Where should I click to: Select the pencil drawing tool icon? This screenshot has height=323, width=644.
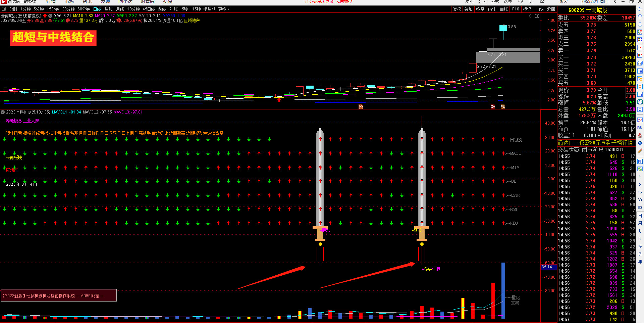(640, 151)
